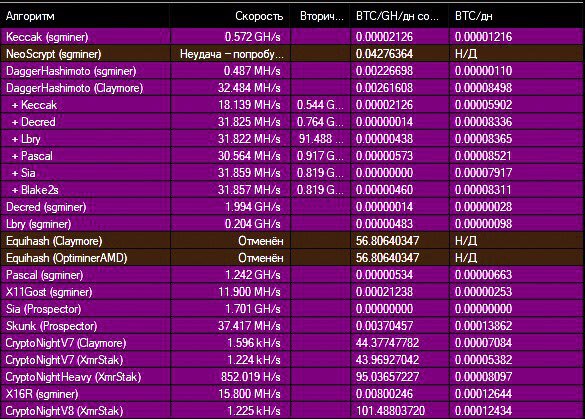The width and height of the screenshot is (585, 419).
Task: Click the Вторич... column header
Action: 320,16
